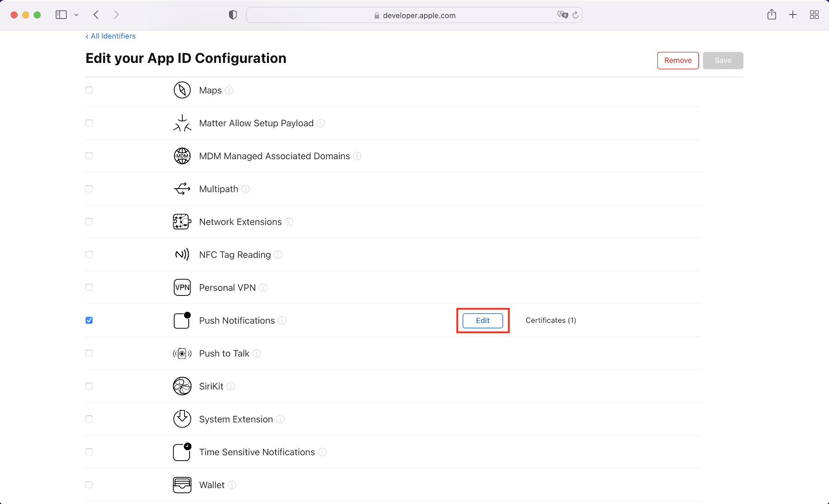Enable the System Extension checkbox
The width and height of the screenshot is (829, 504).
click(89, 419)
